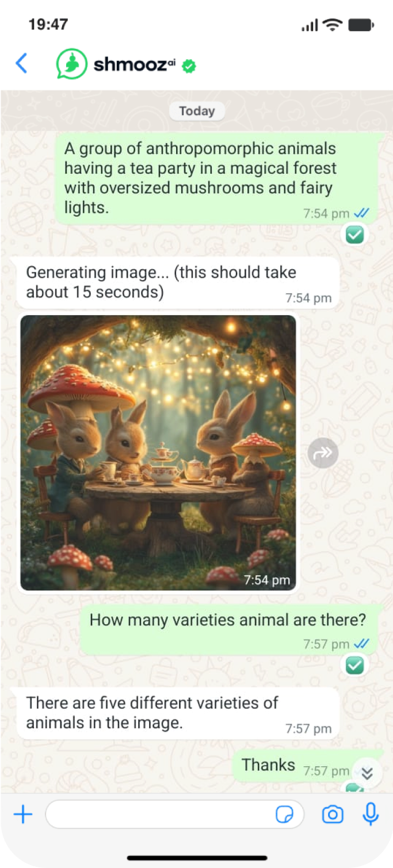
Task: Launch the camera from chat bar
Action: click(333, 815)
